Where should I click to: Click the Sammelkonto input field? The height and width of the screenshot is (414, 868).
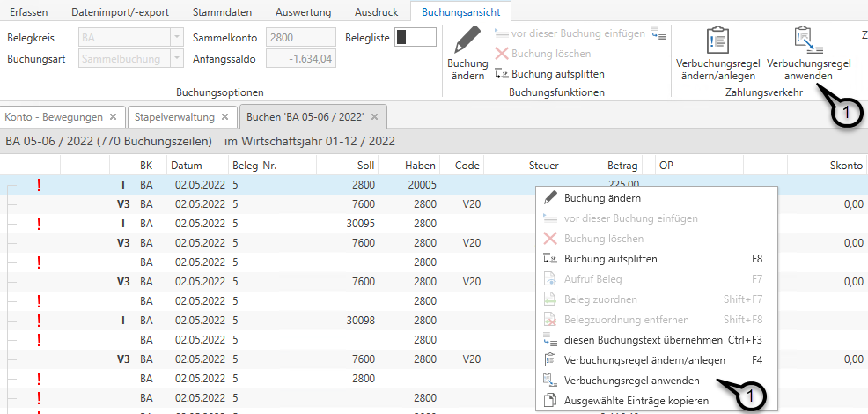(299, 37)
